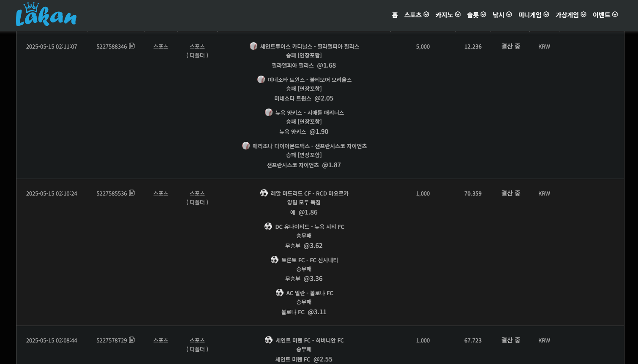
Task: Copy bet ID 5227588346
Action: pyautogui.click(x=132, y=46)
